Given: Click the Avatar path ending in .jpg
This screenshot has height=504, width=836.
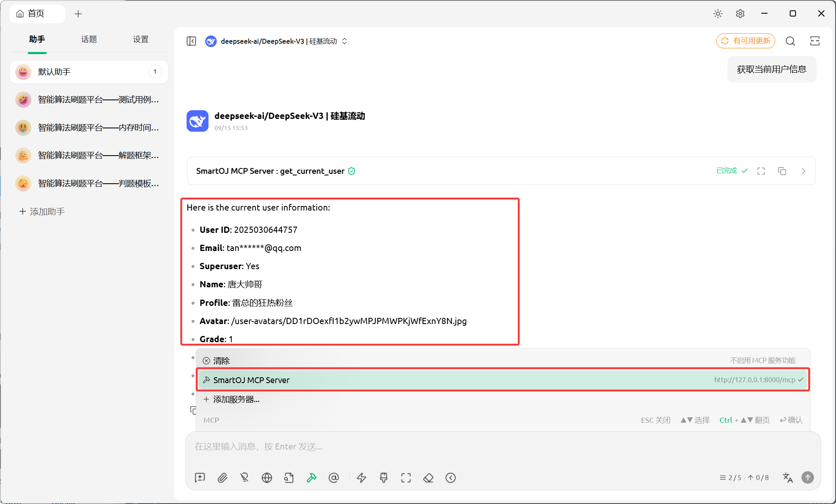Looking at the screenshot, I should click(x=349, y=321).
